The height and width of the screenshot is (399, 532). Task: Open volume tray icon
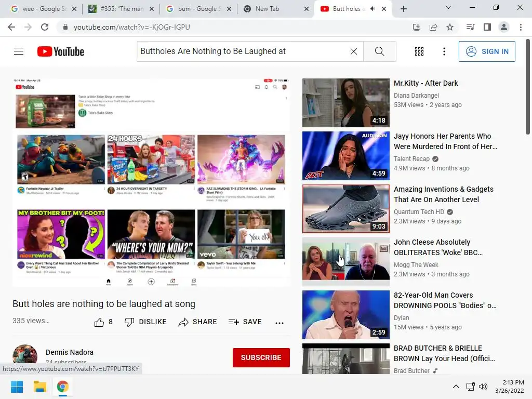(x=483, y=387)
